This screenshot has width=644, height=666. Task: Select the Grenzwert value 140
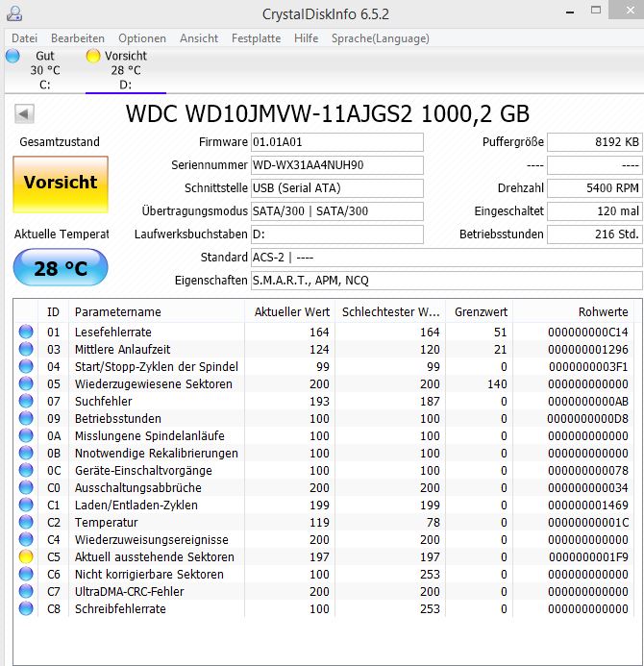[497, 384]
